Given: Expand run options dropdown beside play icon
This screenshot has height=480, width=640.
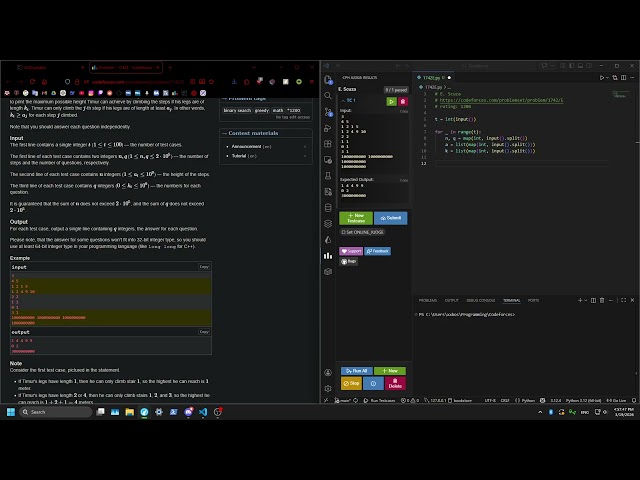Looking at the screenshot, I should tap(607, 78).
